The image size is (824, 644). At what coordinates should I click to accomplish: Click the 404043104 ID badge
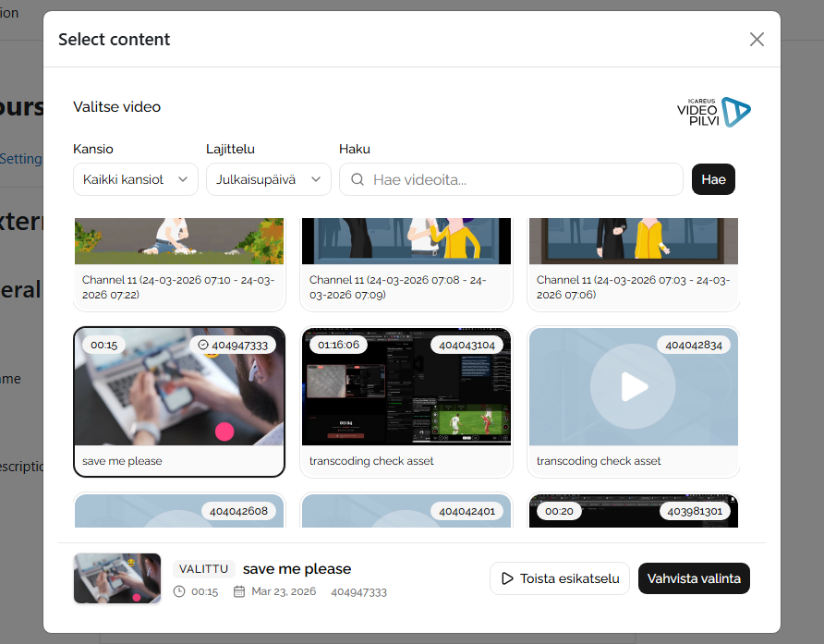coord(467,345)
